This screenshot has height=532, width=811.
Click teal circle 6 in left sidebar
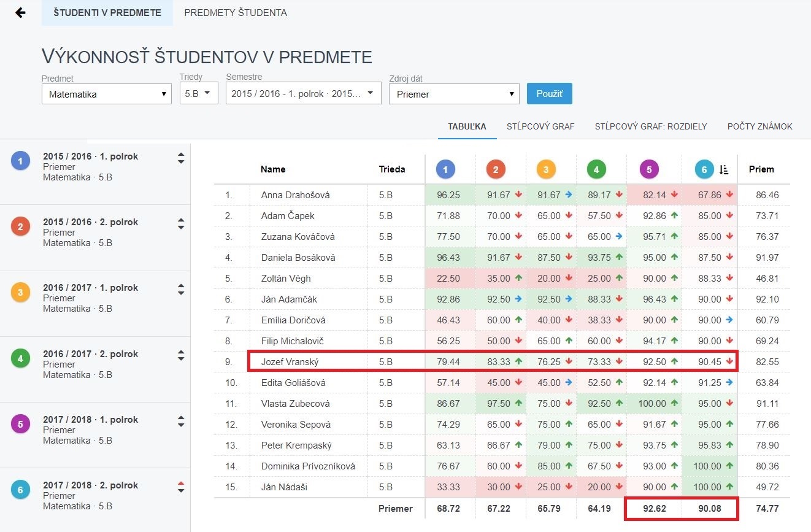pos(20,490)
